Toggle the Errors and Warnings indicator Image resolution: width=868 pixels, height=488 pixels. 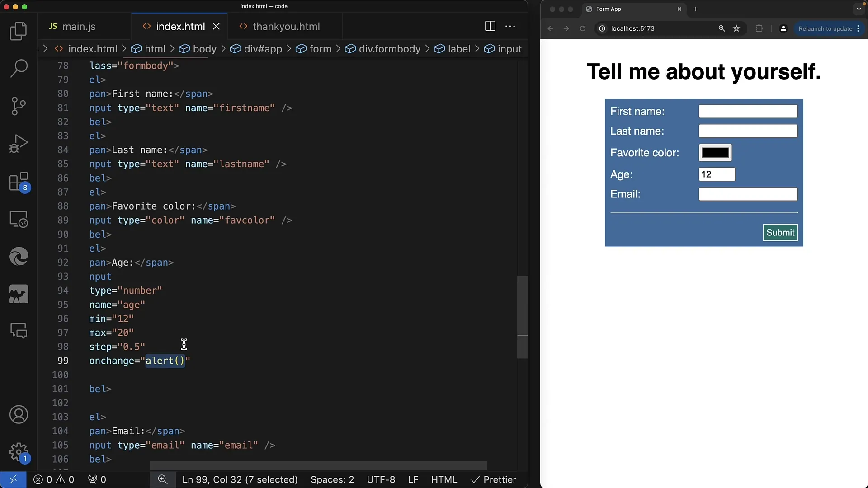tap(54, 480)
